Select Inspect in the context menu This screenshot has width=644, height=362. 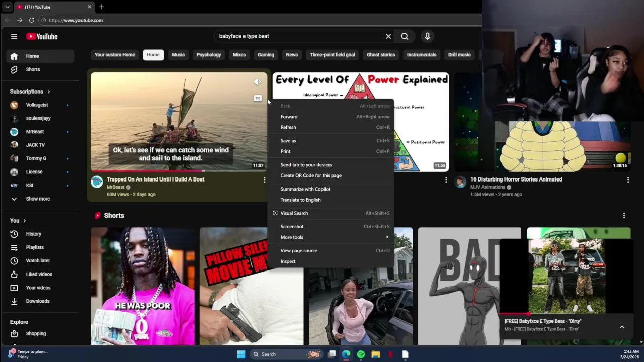tap(332, 261)
